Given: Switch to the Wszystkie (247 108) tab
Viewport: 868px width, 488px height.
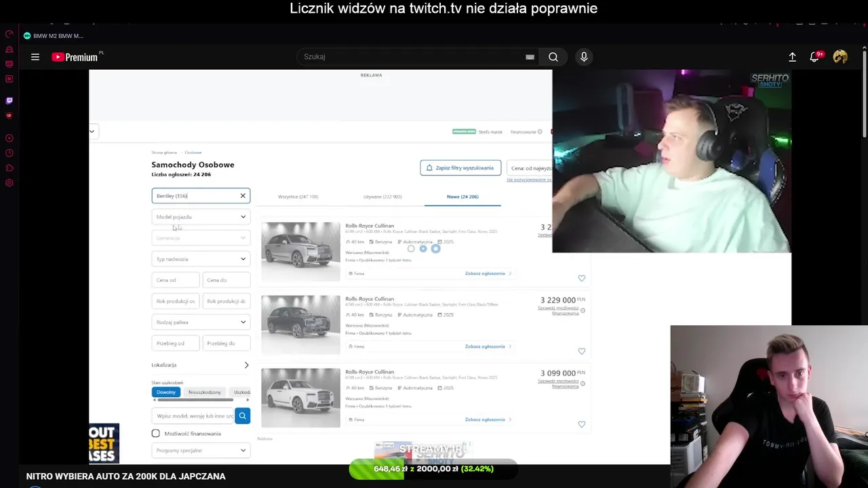Looking at the screenshot, I should pos(298,197).
